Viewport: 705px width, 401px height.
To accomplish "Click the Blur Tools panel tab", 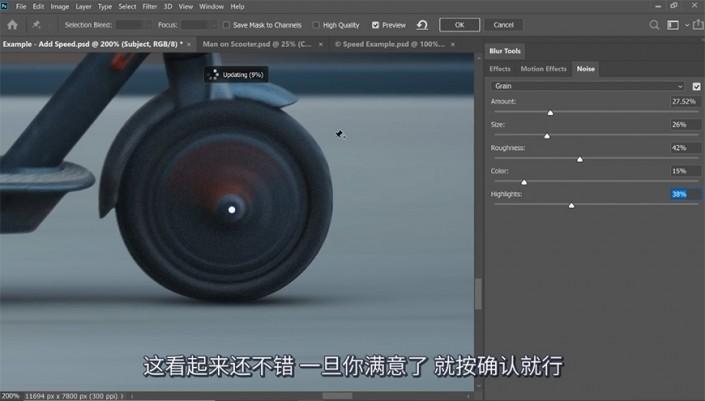I will pyautogui.click(x=505, y=51).
